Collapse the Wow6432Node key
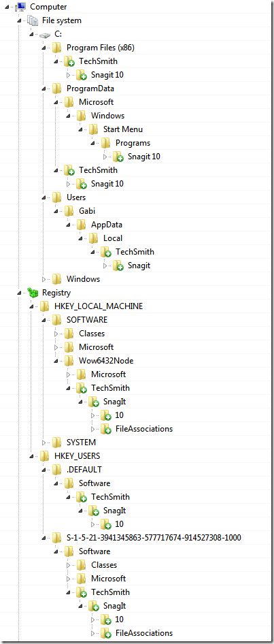 [56, 361]
